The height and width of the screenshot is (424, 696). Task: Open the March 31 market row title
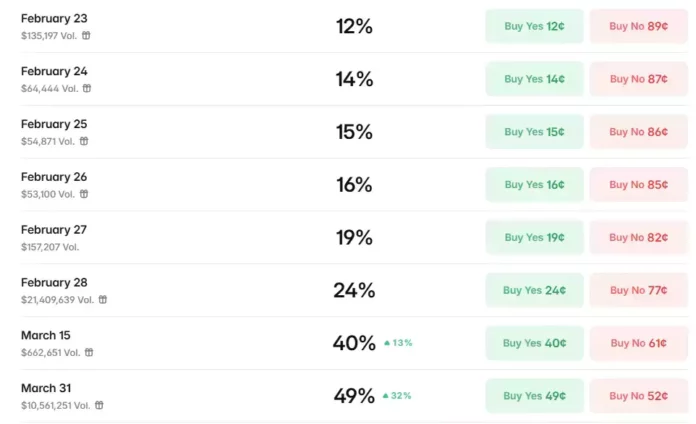(x=46, y=388)
